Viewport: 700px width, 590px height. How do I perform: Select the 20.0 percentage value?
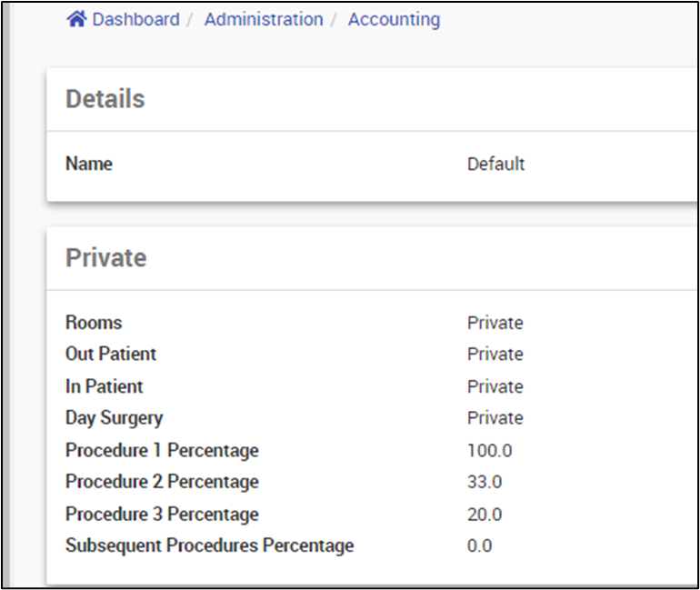[x=485, y=514]
